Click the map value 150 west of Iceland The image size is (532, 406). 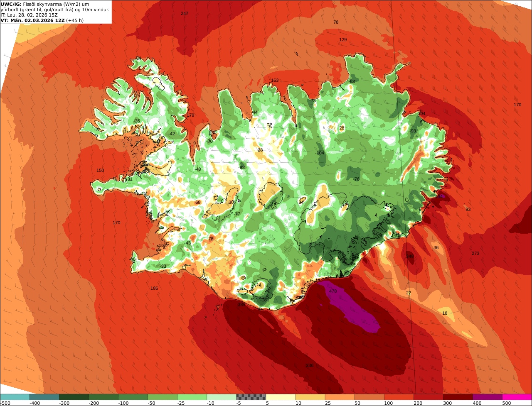tap(100, 171)
